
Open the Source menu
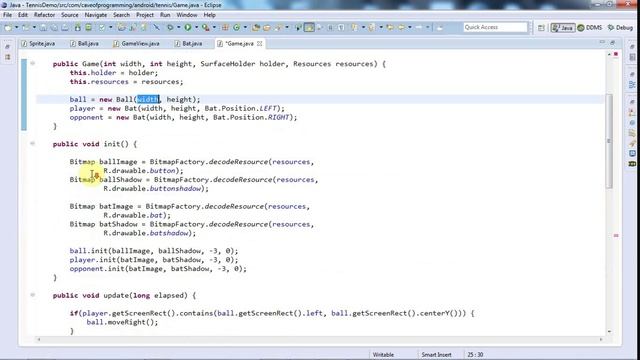point(70,15)
